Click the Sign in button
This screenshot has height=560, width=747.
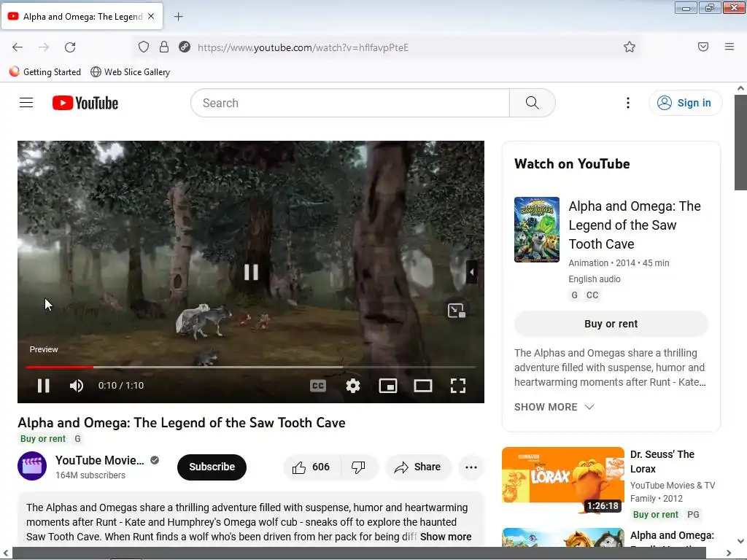click(685, 103)
